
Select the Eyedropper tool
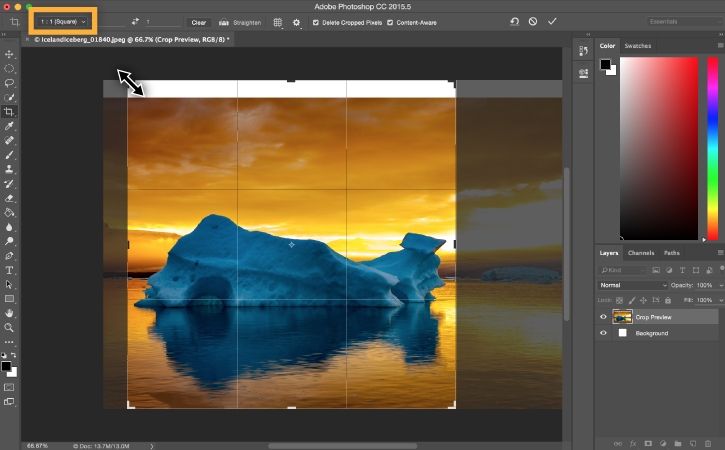(9, 127)
